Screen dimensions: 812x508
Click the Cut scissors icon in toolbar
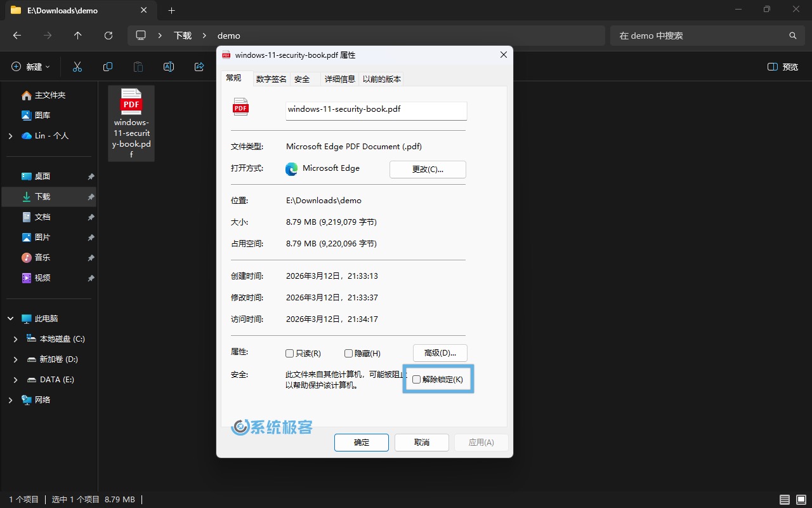tap(77, 67)
